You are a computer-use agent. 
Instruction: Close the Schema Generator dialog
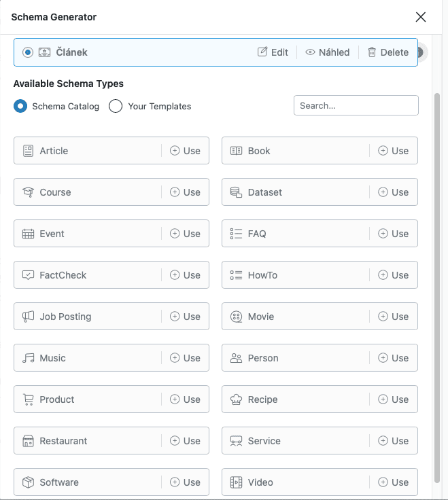click(x=421, y=17)
